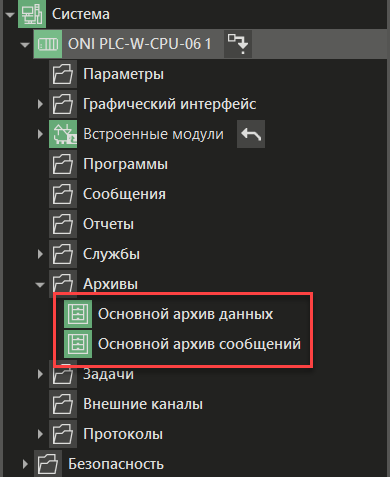This screenshot has width=390, height=477.
Task: Select the Сообщения row
Action: [x=124, y=194]
